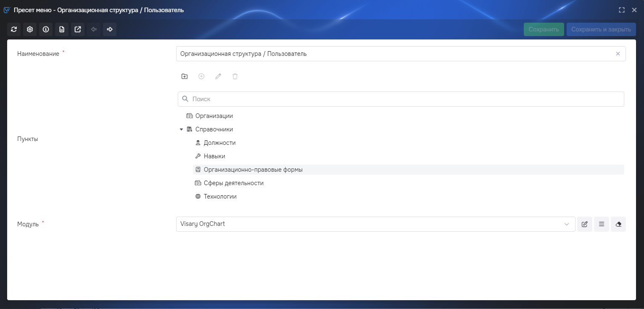Click the edit icon next to Модуль

[x=585, y=224]
